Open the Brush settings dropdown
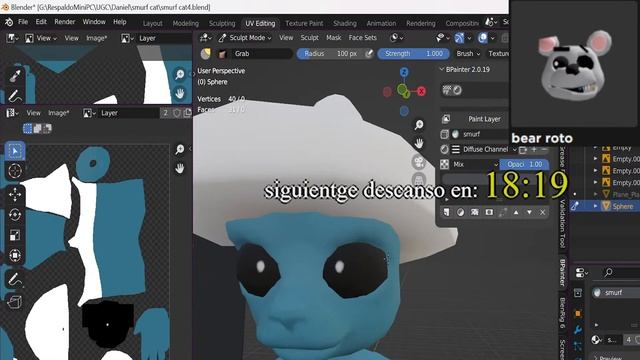Viewport: 640px width, 360px height. pos(468,53)
